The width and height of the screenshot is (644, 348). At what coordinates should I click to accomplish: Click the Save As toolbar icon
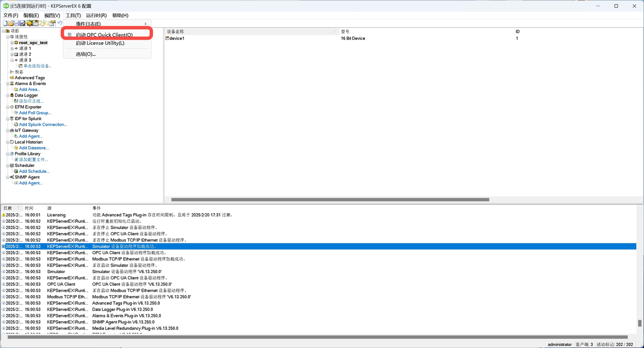click(x=23, y=24)
